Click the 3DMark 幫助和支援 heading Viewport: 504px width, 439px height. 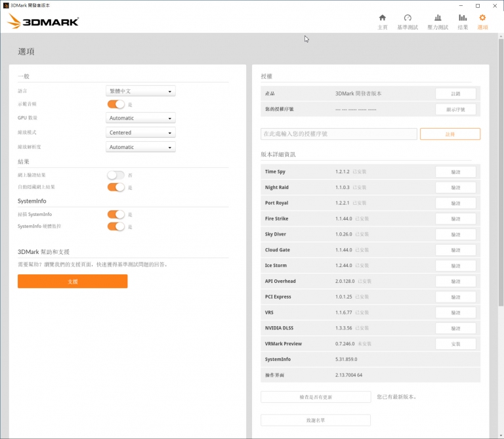coord(43,251)
